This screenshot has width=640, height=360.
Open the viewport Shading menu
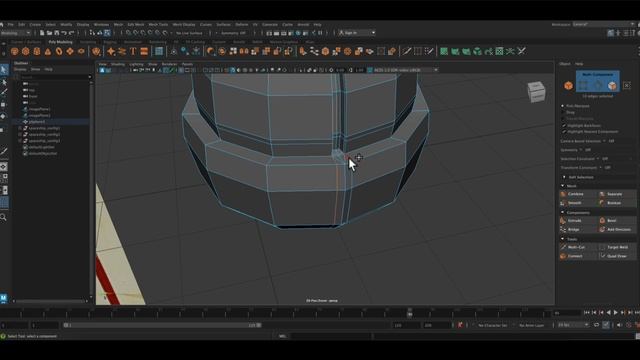[118, 64]
